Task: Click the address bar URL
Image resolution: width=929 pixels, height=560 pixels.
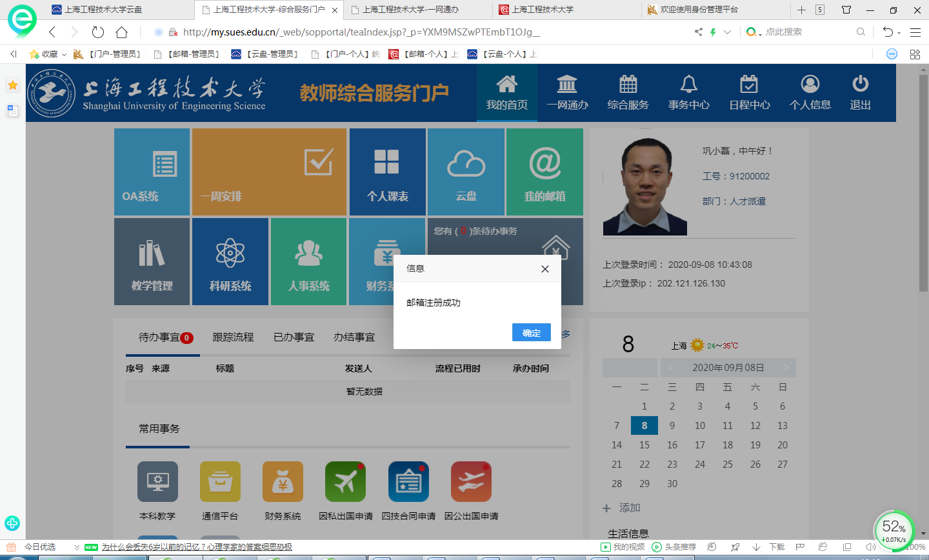Action: coord(361,32)
